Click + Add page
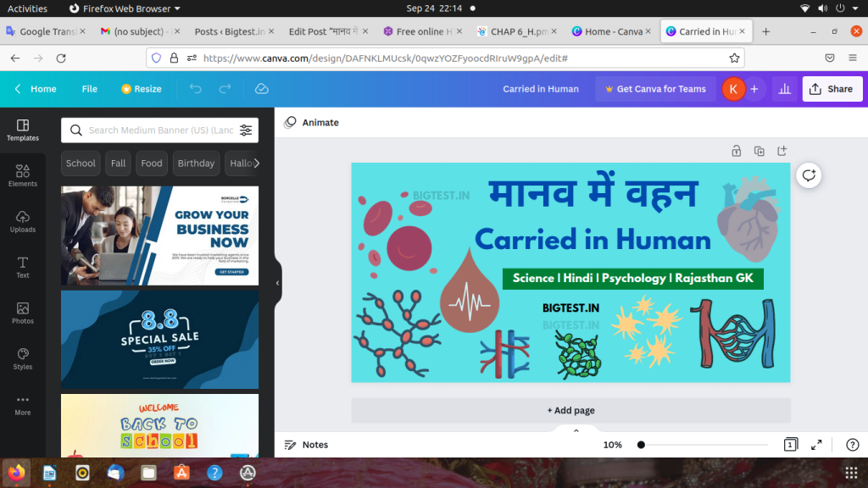 (x=570, y=410)
